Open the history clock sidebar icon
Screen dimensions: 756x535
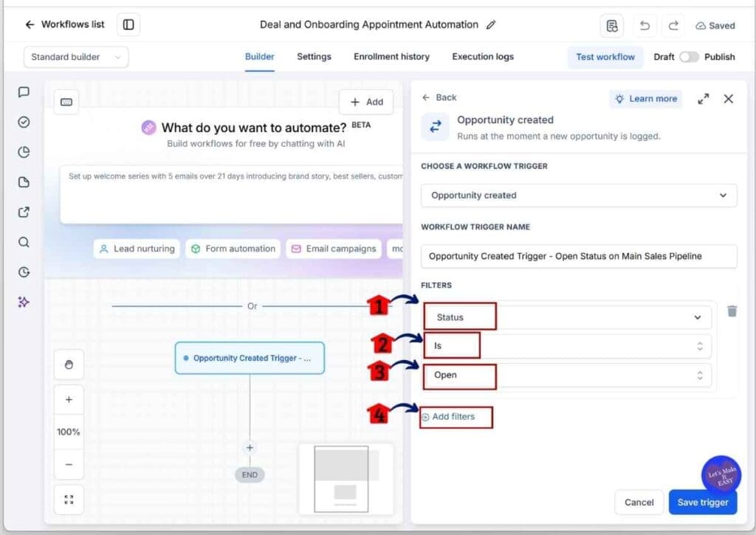click(24, 272)
